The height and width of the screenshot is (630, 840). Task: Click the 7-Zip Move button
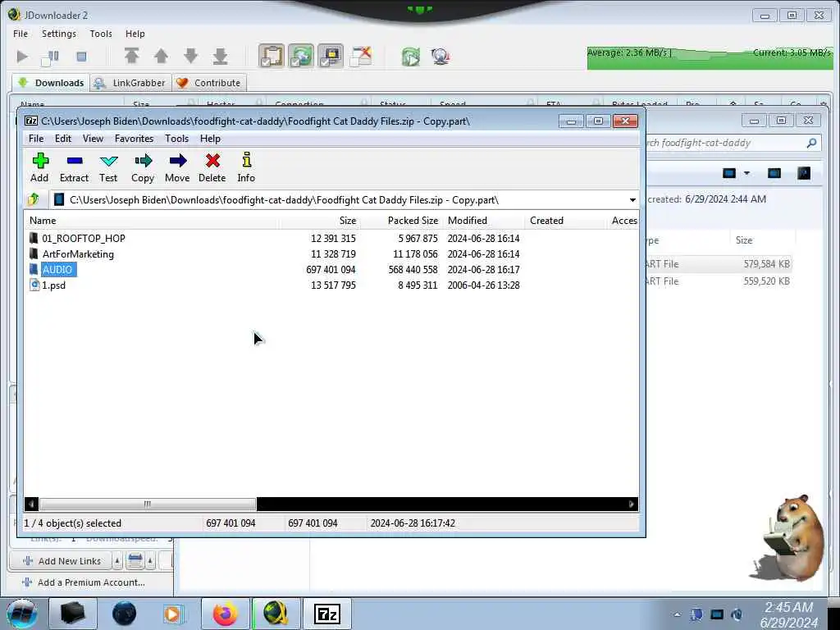[x=177, y=167]
